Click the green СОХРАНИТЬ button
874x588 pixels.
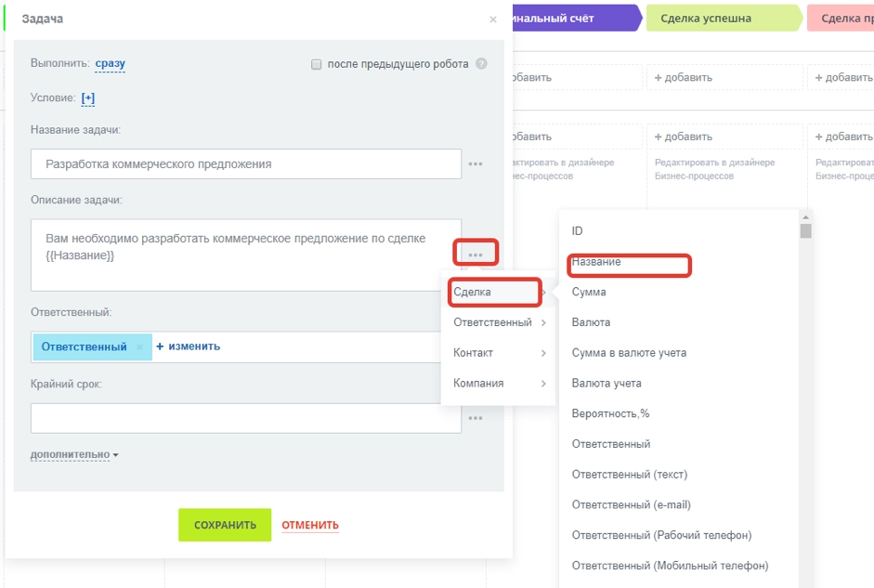tap(225, 525)
